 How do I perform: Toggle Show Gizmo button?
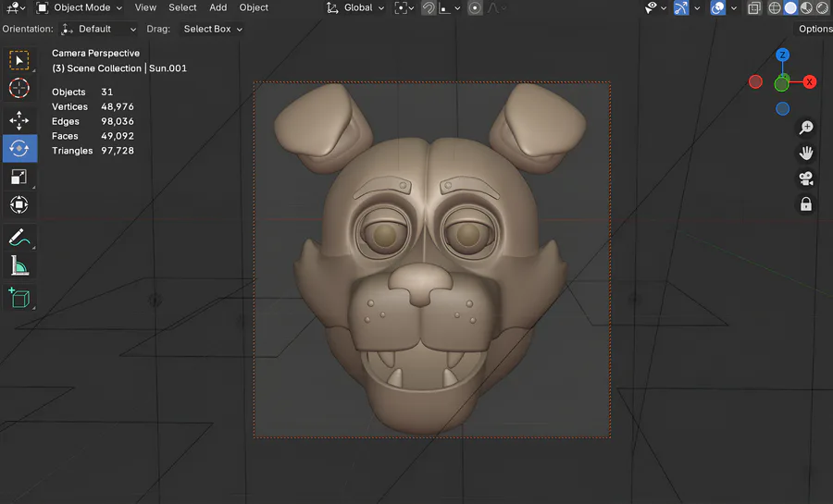pos(680,7)
